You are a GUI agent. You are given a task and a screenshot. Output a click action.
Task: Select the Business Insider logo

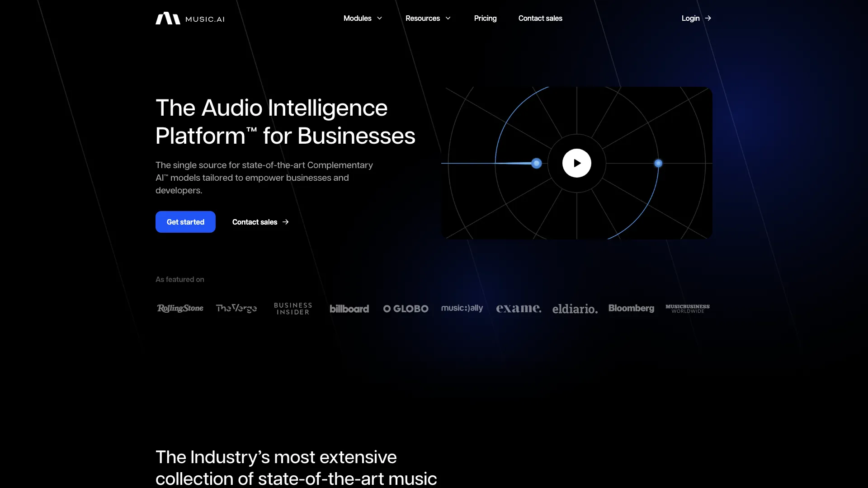click(293, 308)
